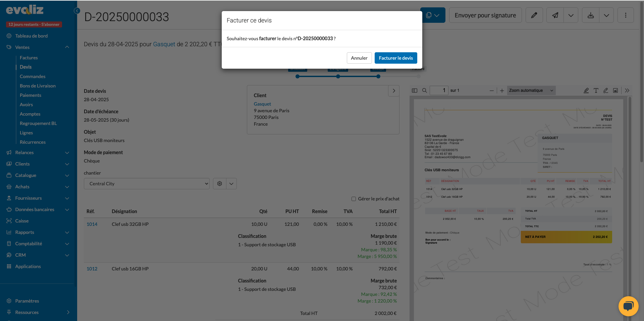This screenshot has height=321, width=644.
Task: Click Annuler to cancel the dialog
Action: point(359,58)
